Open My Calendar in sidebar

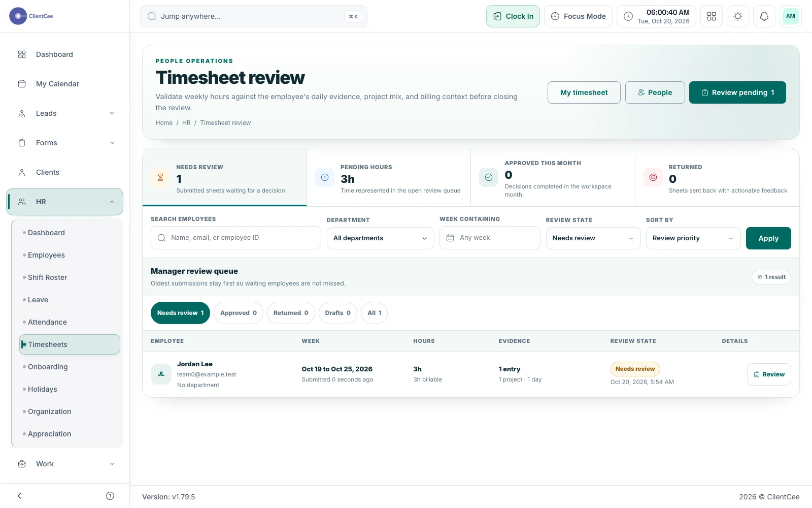(x=65, y=84)
